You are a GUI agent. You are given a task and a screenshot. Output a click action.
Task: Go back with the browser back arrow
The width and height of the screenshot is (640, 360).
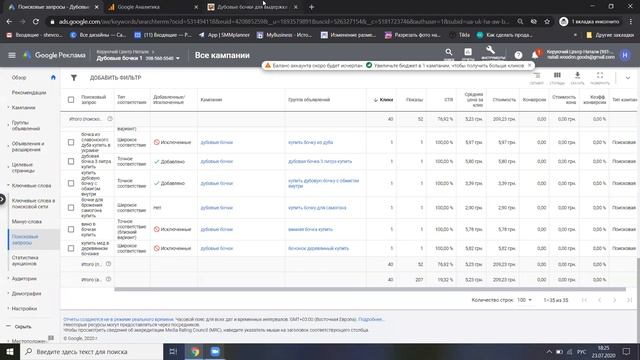[x=9, y=22]
